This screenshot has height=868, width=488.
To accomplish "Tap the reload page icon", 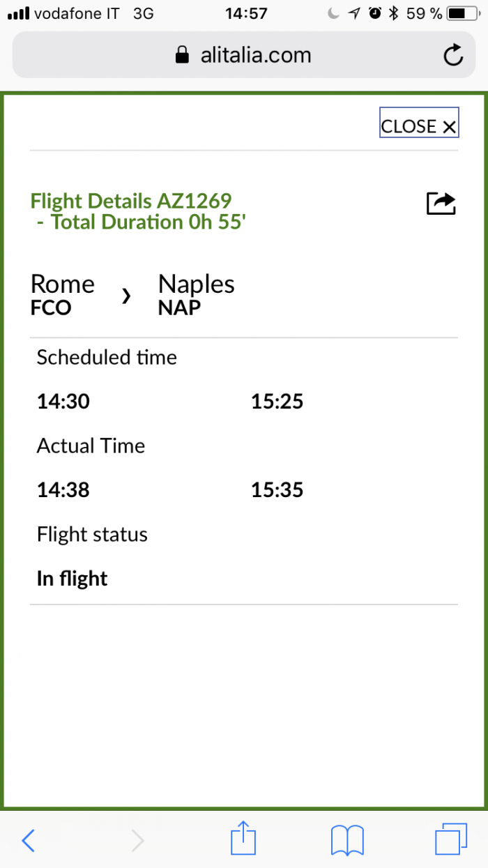I will pos(453,56).
